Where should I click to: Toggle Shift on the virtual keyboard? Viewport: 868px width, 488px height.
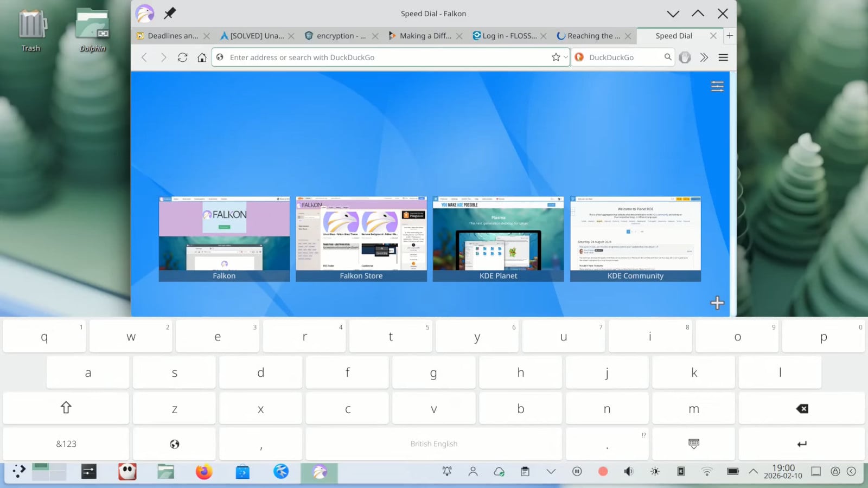pyautogui.click(x=65, y=408)
